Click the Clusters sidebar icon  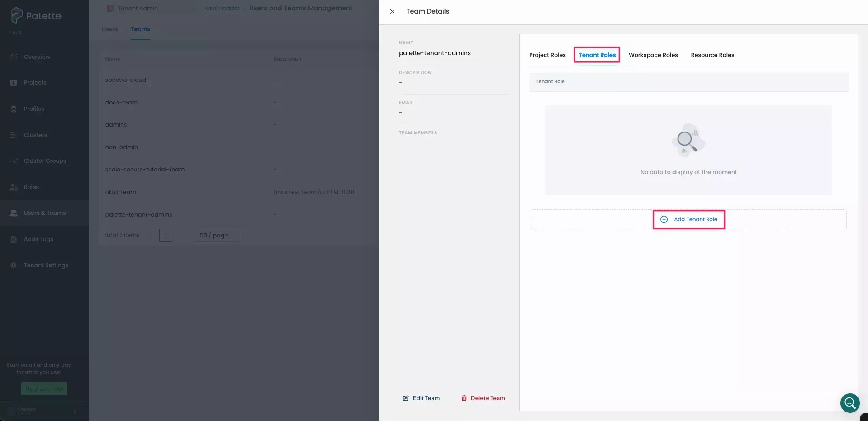pos(14,135)
